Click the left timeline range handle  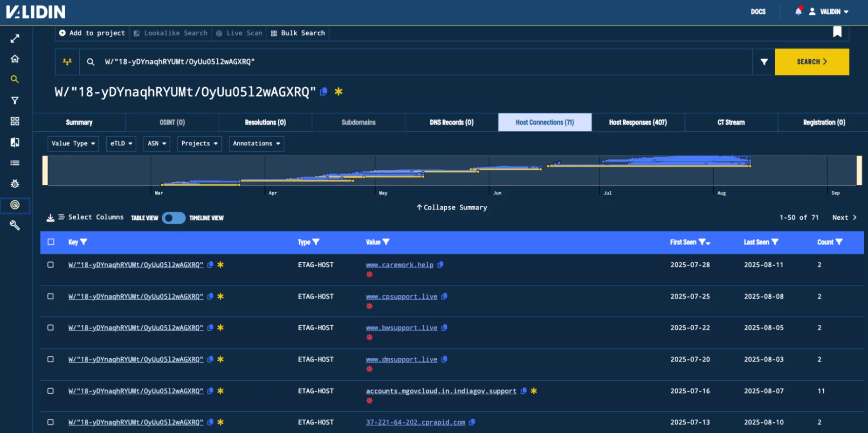(45, 170)
